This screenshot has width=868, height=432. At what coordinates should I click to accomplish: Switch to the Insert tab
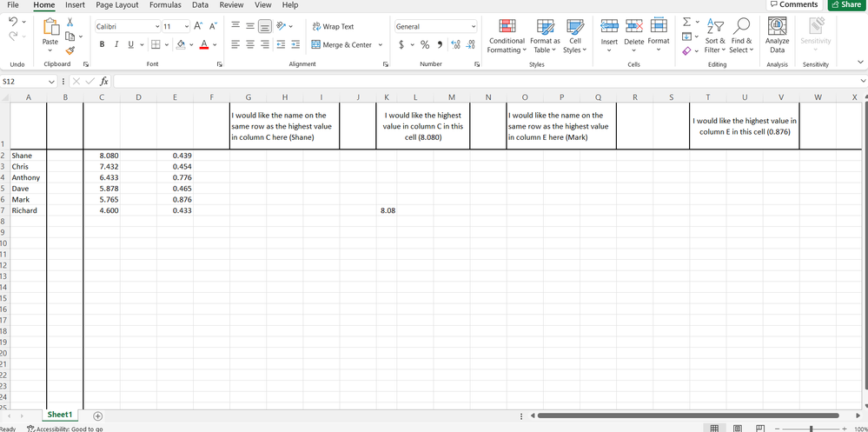75,5
